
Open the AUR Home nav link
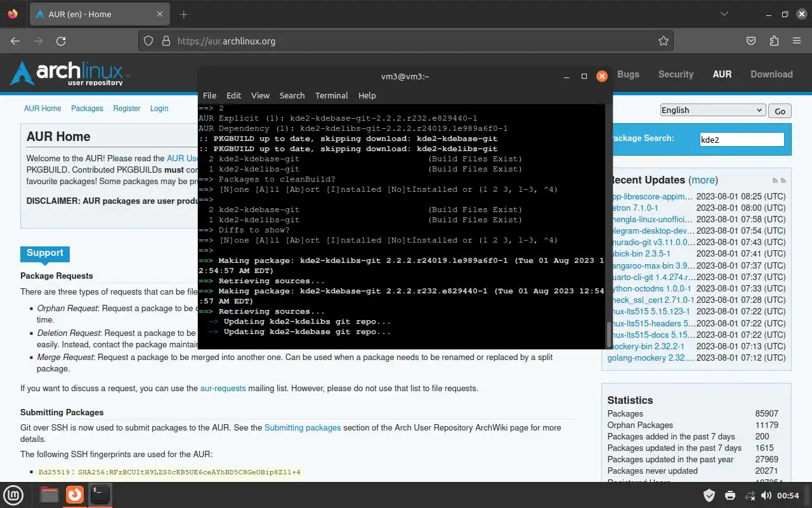[43, 109]
